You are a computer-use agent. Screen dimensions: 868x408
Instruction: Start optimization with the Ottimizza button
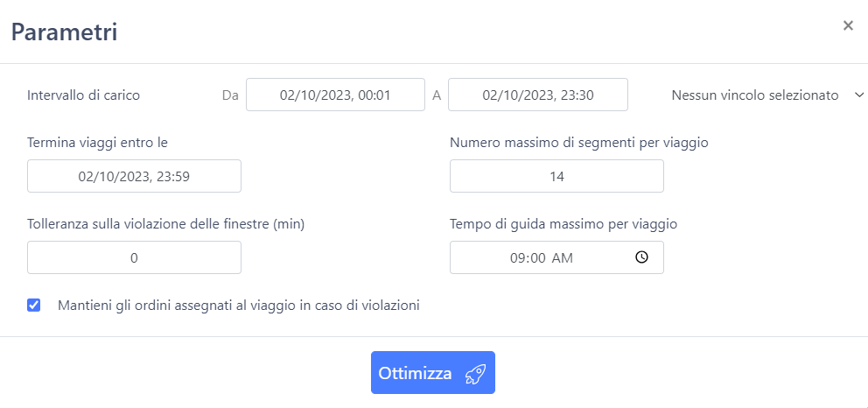point(433,373)
